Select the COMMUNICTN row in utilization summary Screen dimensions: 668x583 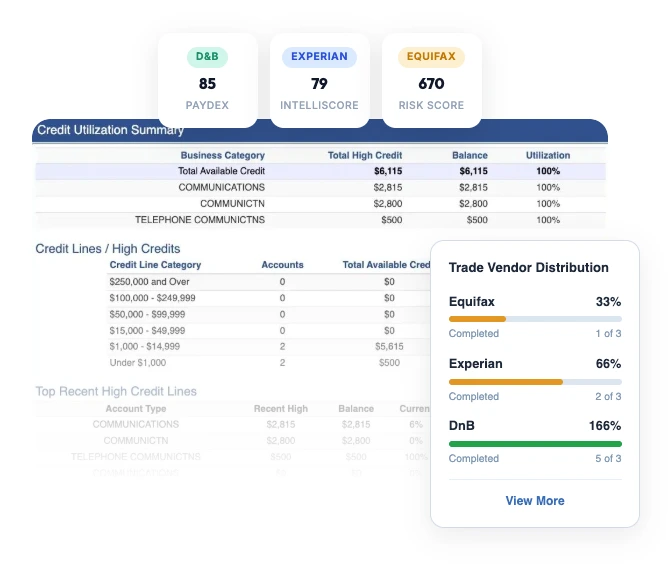[320, 204]
